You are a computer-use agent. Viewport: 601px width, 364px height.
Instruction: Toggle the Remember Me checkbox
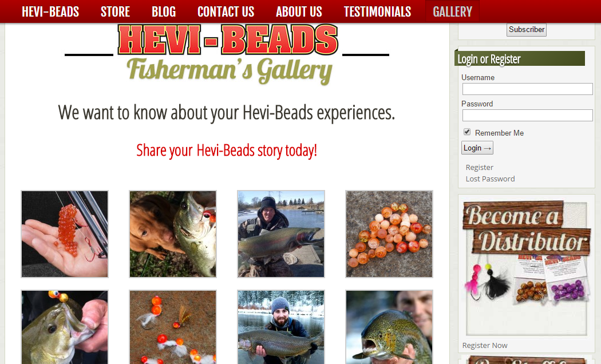click(x=467, y=132)
